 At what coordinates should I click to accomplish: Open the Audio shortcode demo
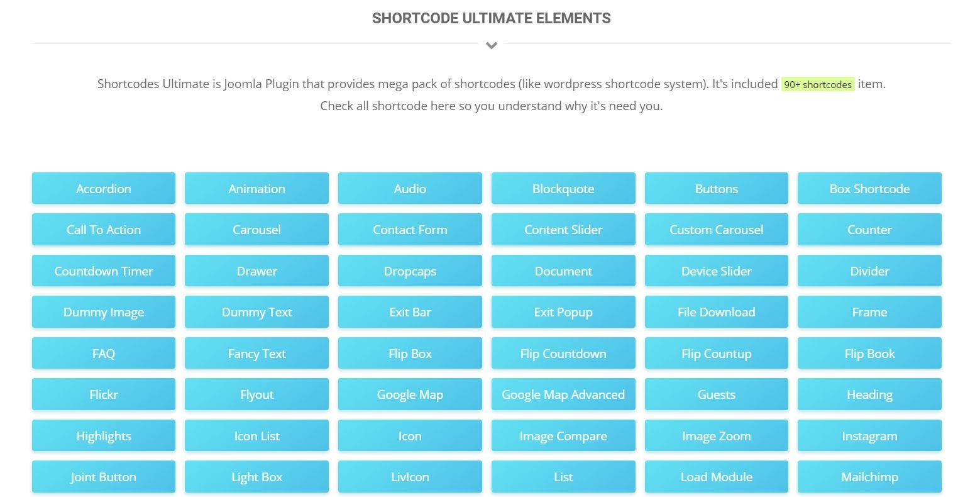point(410,188)
